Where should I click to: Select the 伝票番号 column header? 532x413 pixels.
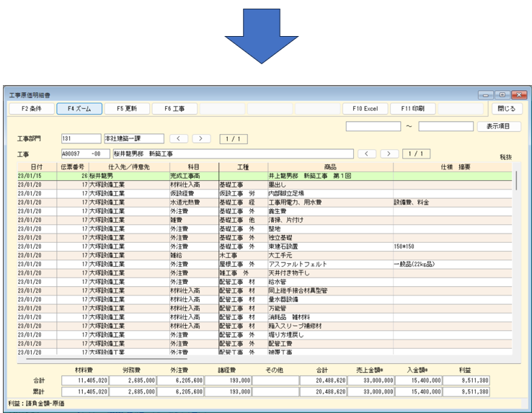(73, 167)
